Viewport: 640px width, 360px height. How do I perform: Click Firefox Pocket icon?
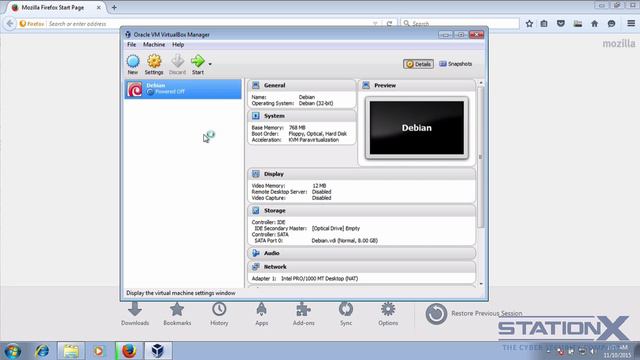[561, 24]
